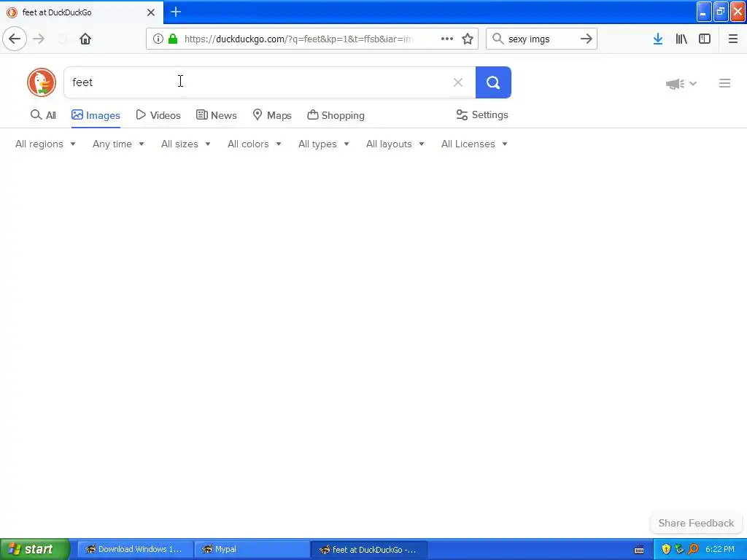This screenshot has width=747, height=560.
Task: Go back with the browser back arrow
Action: click(x=15, y=39)
